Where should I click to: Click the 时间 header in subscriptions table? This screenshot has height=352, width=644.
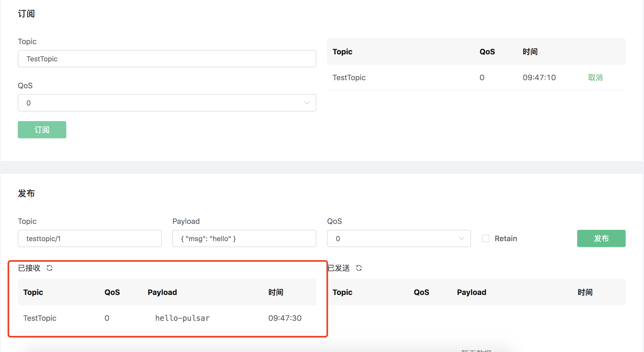(530, 52)
